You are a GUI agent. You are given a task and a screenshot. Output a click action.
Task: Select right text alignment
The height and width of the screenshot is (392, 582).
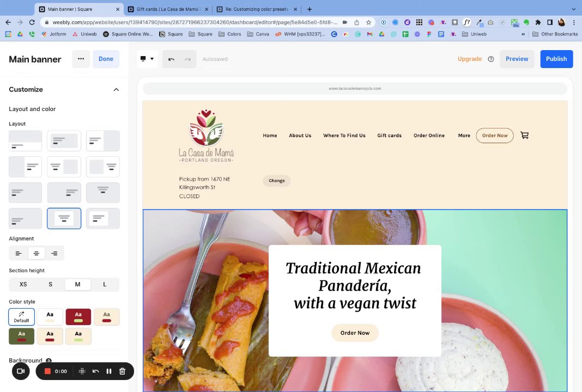54,253
